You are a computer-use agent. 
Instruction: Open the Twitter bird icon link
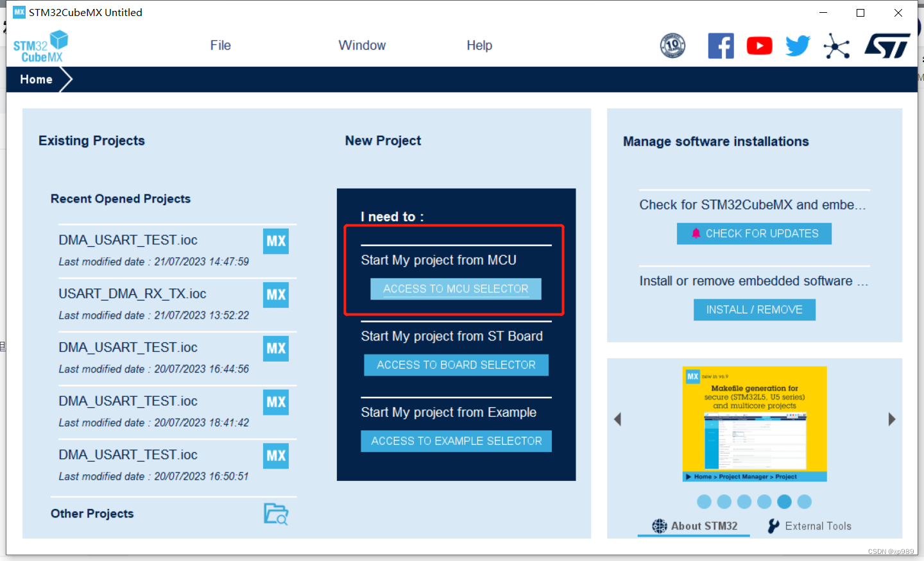pyautogui.click(x=798, y=46)
